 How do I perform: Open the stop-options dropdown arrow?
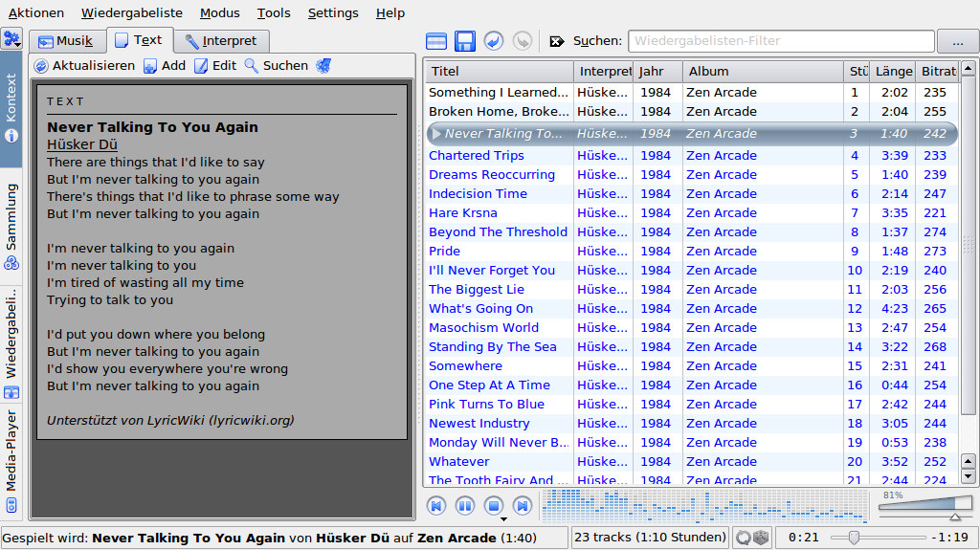click(x=503, y=518)
